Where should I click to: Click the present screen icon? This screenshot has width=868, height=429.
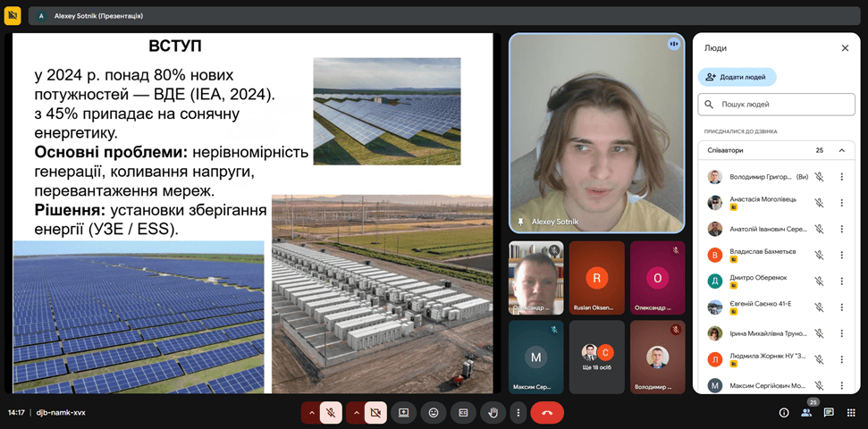403,412
